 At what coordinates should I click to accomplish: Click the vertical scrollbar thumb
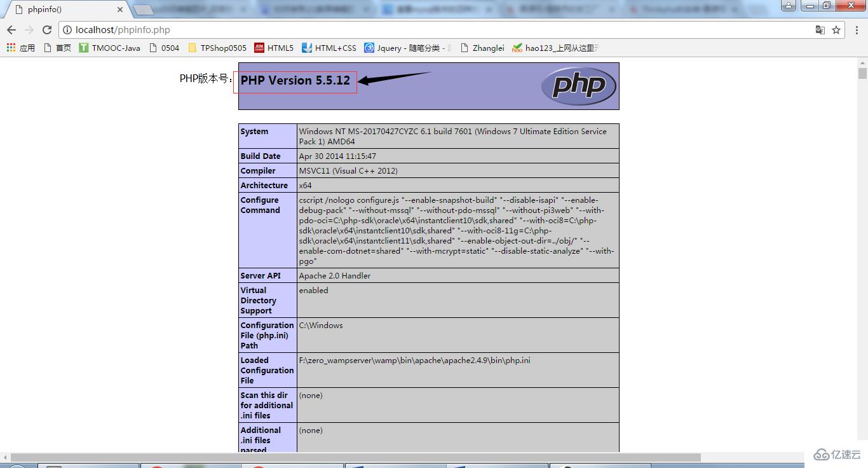point(862,74)
